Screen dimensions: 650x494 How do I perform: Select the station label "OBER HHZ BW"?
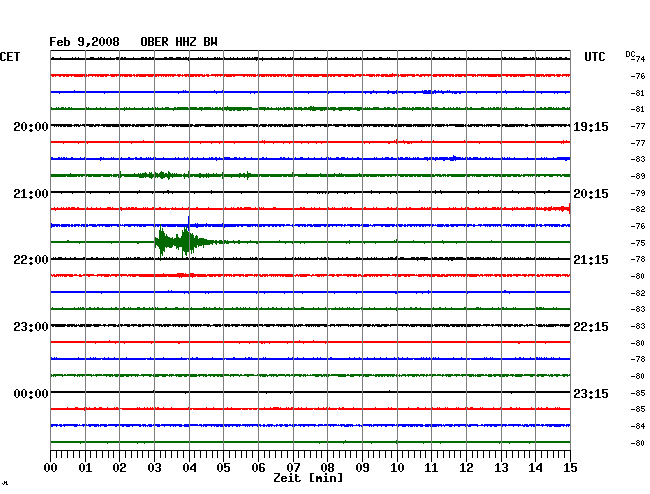pyautogui.click(x=179, y=42)
